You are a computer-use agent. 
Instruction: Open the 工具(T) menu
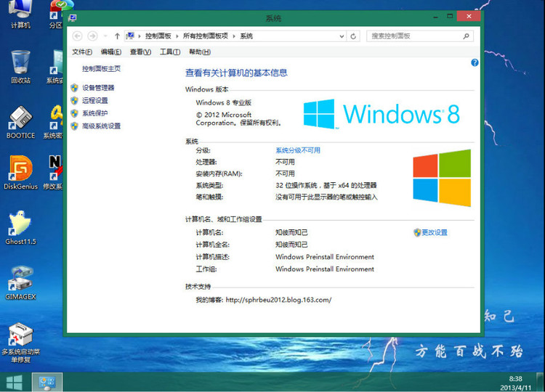tap(170, 52)
